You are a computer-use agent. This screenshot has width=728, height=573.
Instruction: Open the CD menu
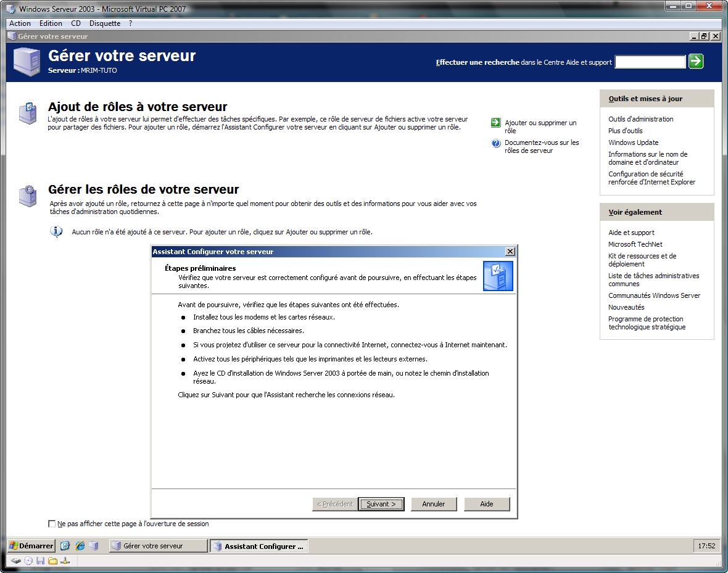76,23
